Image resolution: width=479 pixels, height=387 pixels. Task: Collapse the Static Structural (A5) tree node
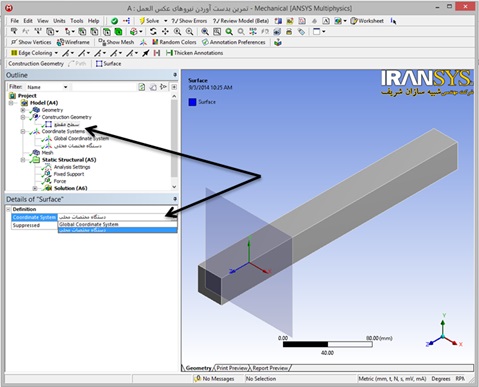coord(23,160)
